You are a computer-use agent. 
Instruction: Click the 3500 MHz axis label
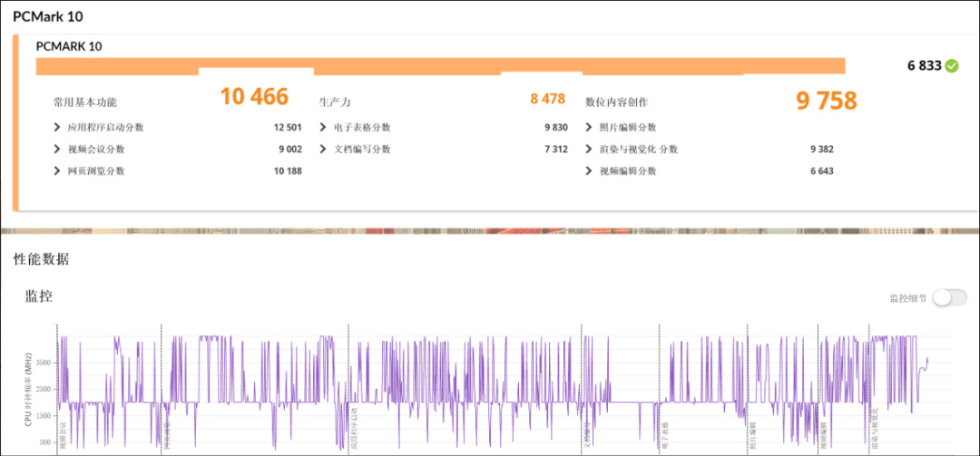42,363
